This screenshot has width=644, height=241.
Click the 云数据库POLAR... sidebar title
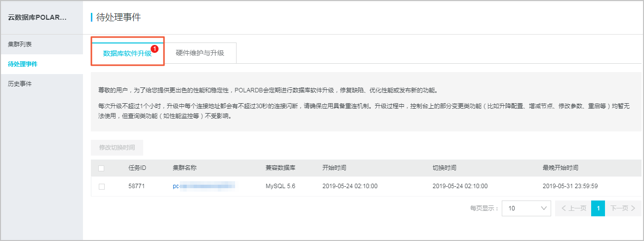[37, 17]
